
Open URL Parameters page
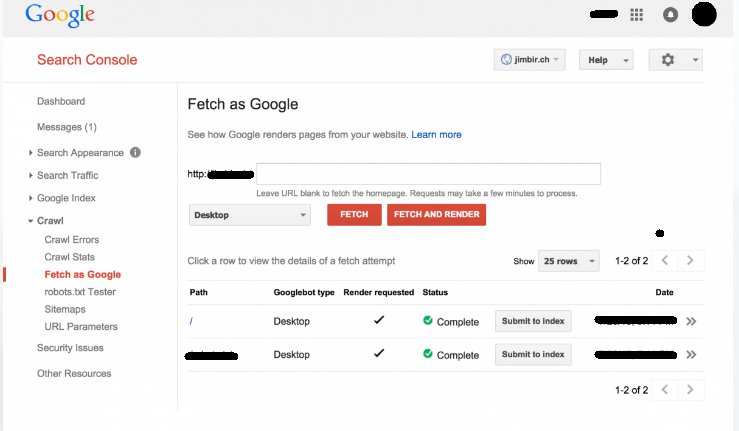[81, 327]
